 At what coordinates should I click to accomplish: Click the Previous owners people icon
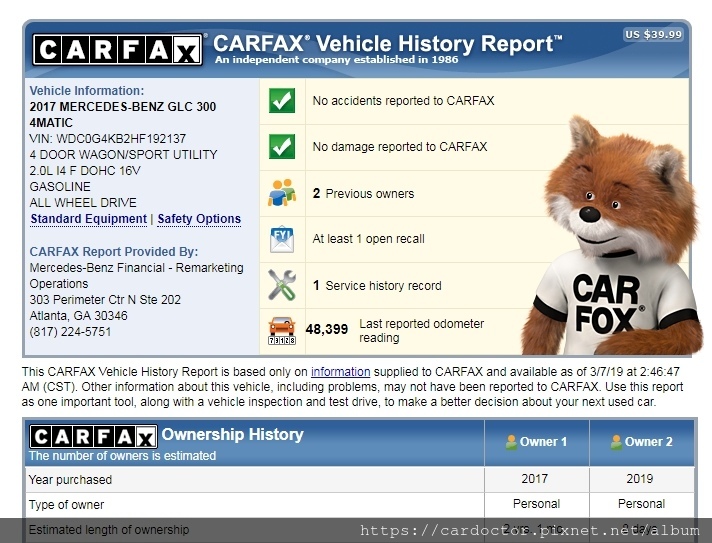click(282, 193)
